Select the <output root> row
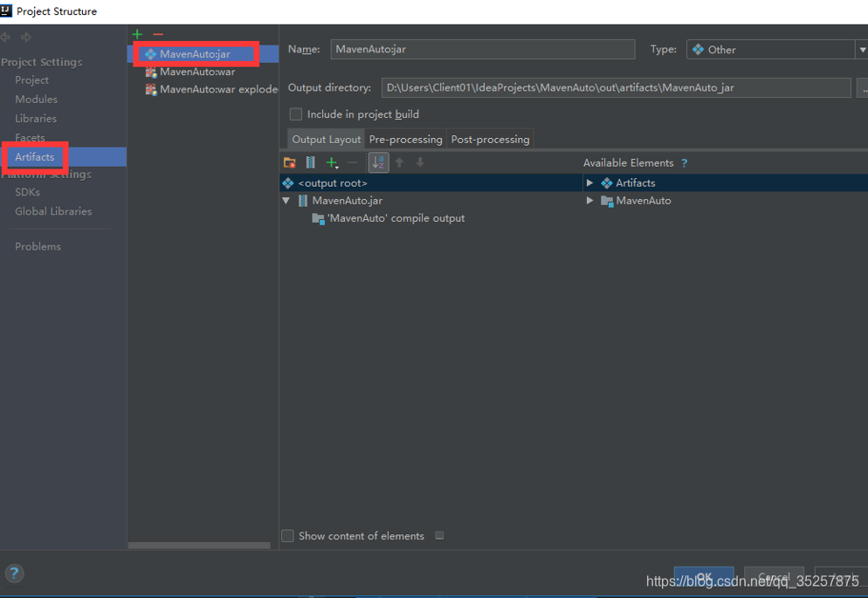Viewport: 868px width, 598px height. (431, 183)
